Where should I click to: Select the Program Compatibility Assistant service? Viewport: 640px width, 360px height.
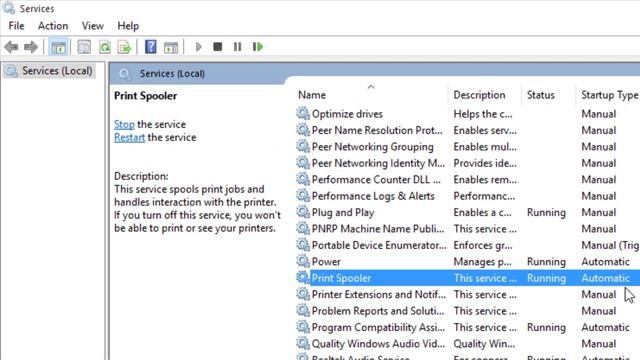pos(378,327)
